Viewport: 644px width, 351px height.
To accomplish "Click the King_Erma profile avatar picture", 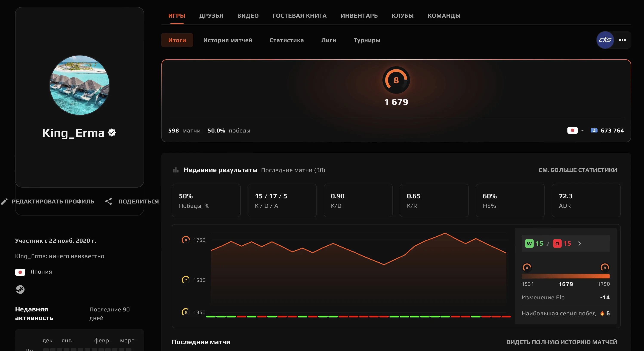I will 80,85.
